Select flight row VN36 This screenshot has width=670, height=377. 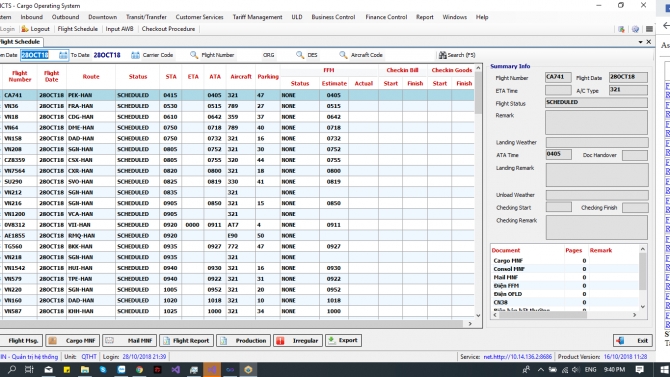[x=237, y=106]
